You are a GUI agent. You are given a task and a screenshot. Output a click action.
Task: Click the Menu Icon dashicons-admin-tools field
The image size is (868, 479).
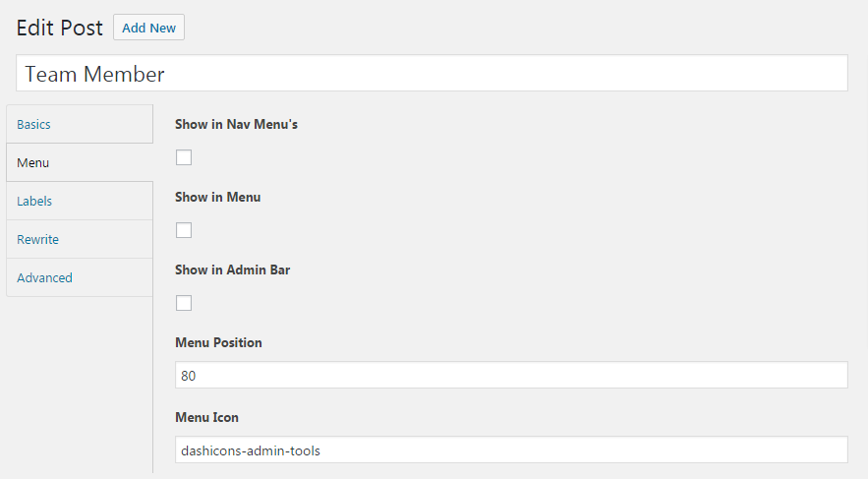[511, 449]
